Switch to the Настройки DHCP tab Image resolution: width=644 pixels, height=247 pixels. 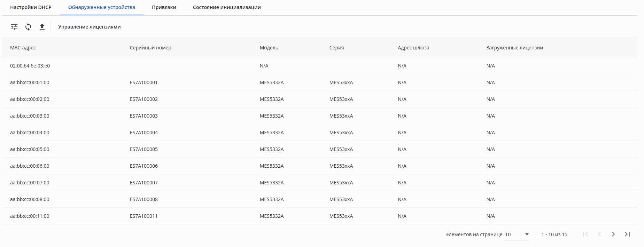[x=31, y=7]
